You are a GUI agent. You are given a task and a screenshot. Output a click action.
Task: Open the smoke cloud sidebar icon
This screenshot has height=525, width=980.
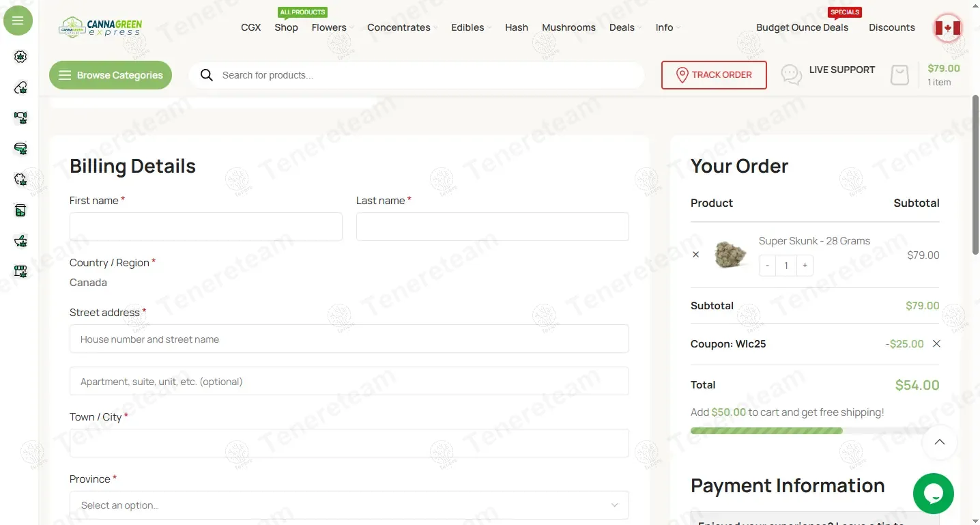pyautogui.click(x=20, y=179)
